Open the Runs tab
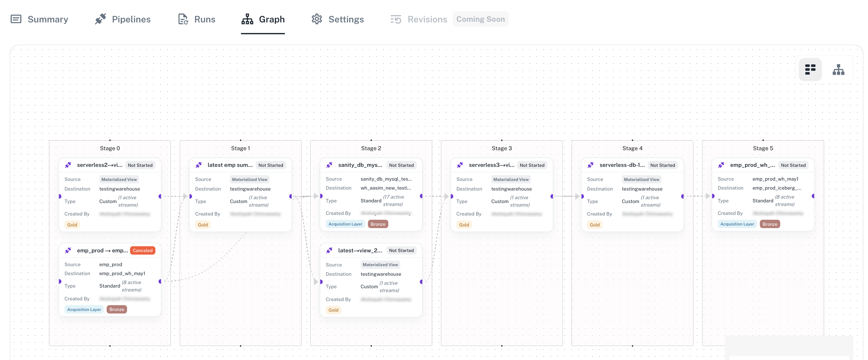868x360 pixels. 197,19
